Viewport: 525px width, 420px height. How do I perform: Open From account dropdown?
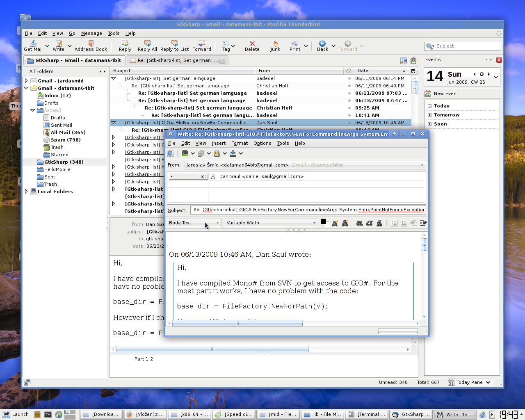(x=305, y=165)
